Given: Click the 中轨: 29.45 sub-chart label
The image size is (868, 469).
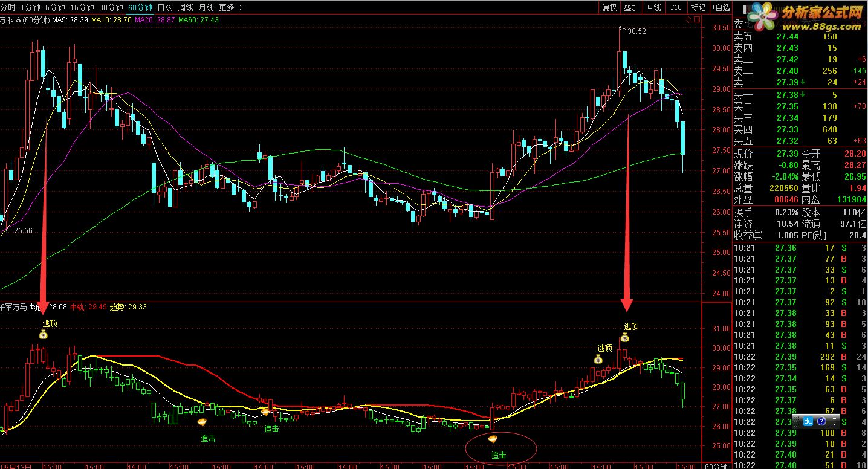Looking at the screenshot, I should 88,307.
